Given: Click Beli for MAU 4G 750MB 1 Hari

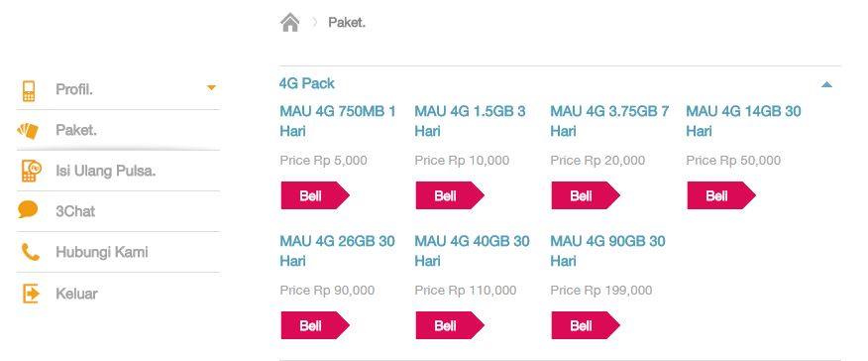Looking at the screenshot, I should coord(315,195).
